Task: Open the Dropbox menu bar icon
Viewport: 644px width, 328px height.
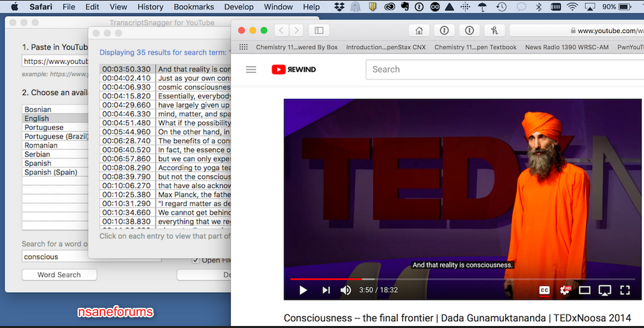Action: click(340, 7)
